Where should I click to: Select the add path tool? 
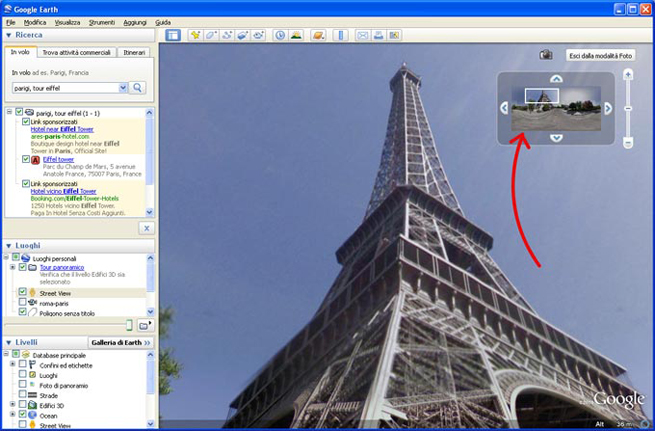tap(227, 35)
